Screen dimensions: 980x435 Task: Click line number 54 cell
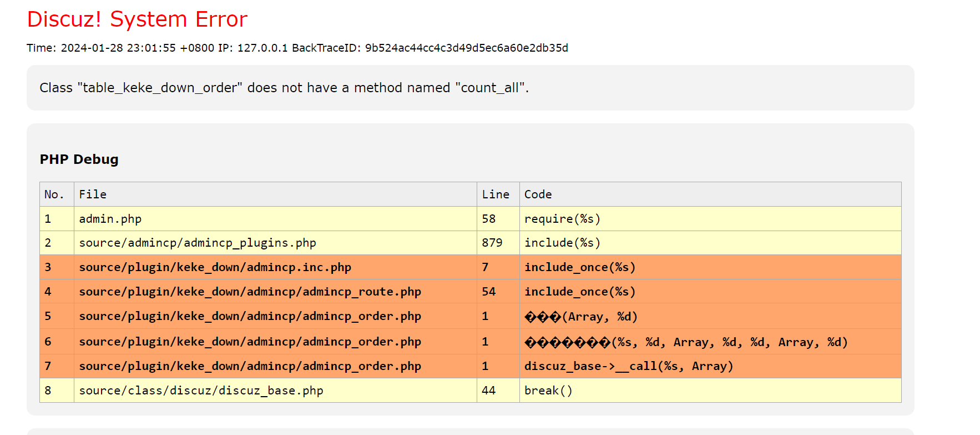(x=498, y=292)
